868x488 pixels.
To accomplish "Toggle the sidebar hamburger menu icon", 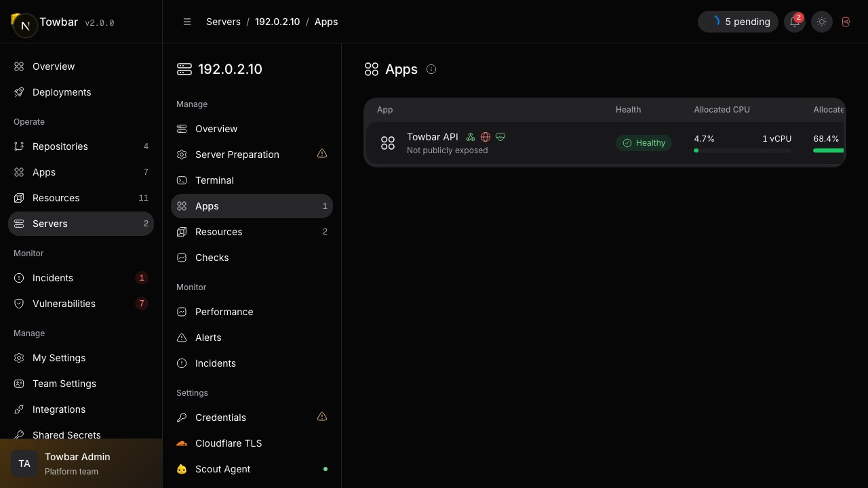I will point(187,22).
